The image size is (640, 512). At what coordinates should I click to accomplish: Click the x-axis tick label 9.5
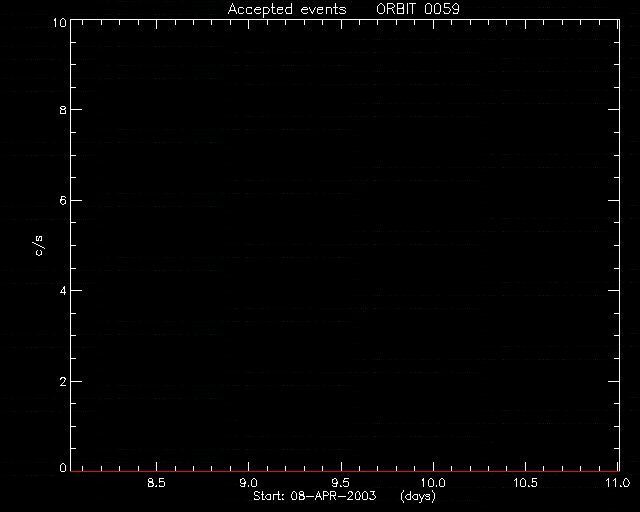(340, 483)
